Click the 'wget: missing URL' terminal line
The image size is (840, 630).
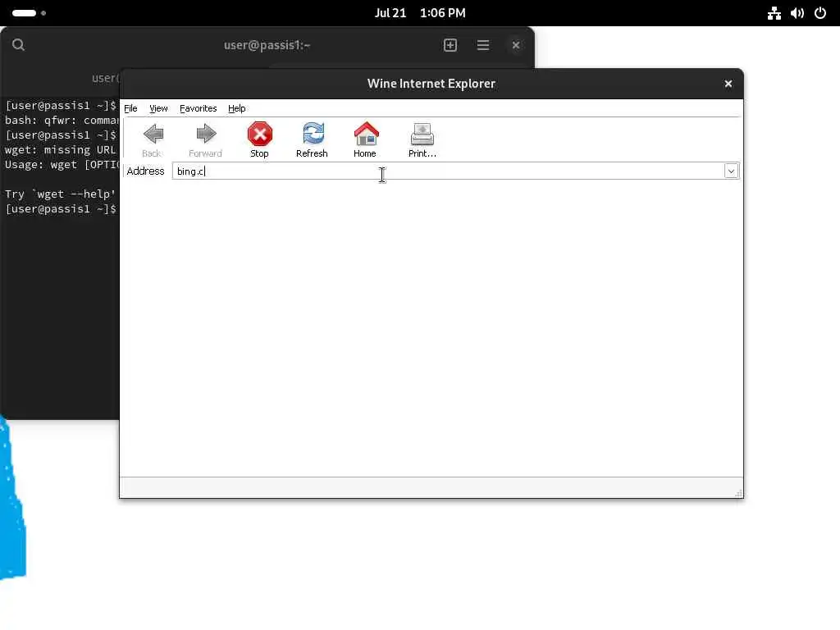pos(61,150)
